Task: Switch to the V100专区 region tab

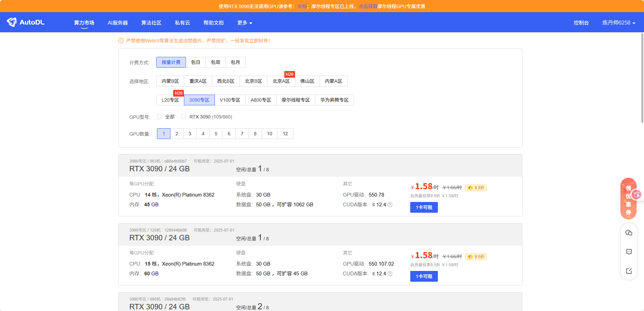Action: pyautogui.click(x=230, y=100)
